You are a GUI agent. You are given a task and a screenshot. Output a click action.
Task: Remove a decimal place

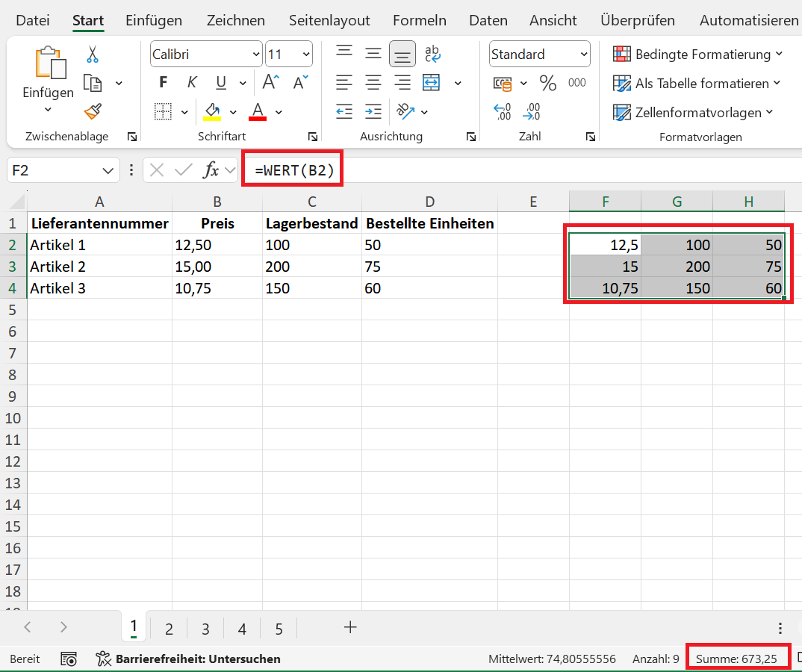(532, 111)
